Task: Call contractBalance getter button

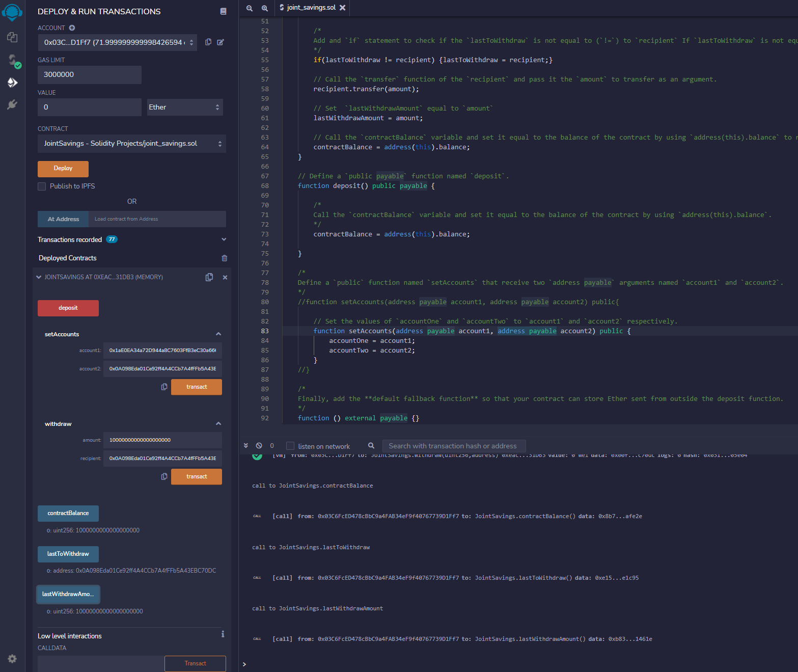Action: [68, 513]
